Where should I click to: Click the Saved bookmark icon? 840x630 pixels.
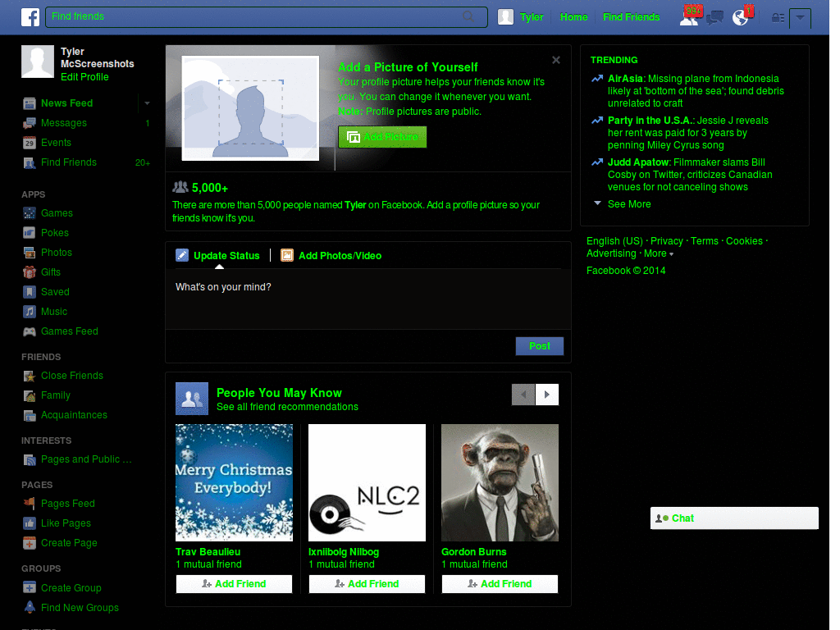[30, 292]
